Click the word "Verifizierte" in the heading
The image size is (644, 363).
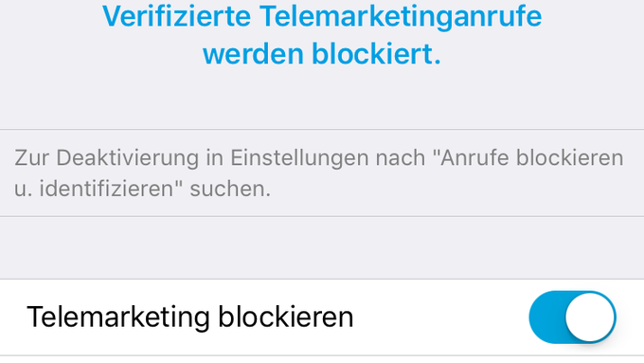(176, 16)
